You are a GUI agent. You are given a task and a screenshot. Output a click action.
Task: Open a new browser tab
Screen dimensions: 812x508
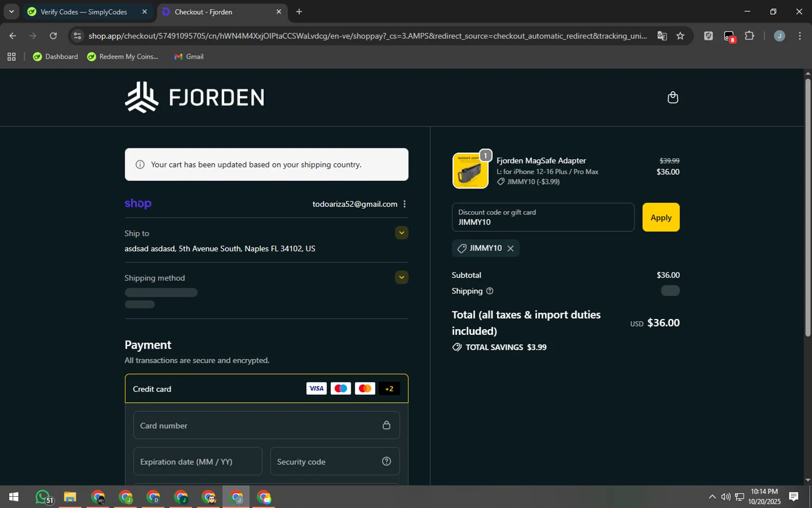299,12
